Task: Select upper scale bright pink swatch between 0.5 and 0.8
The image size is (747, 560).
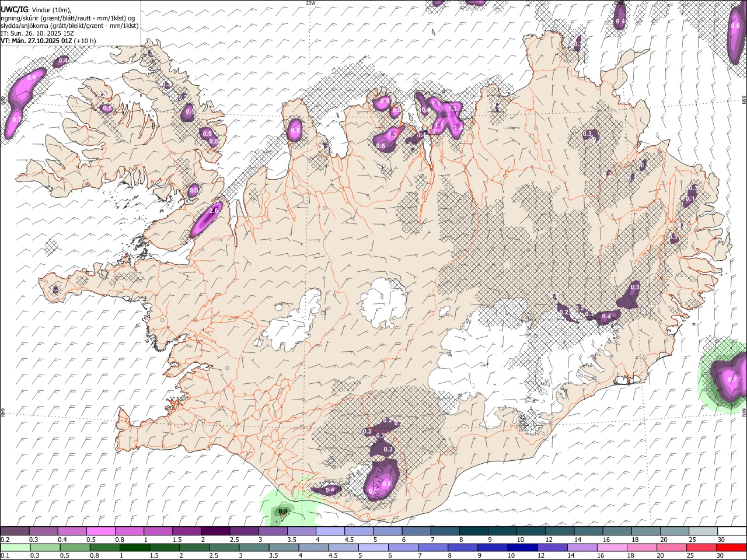Action: click(100, 531)
